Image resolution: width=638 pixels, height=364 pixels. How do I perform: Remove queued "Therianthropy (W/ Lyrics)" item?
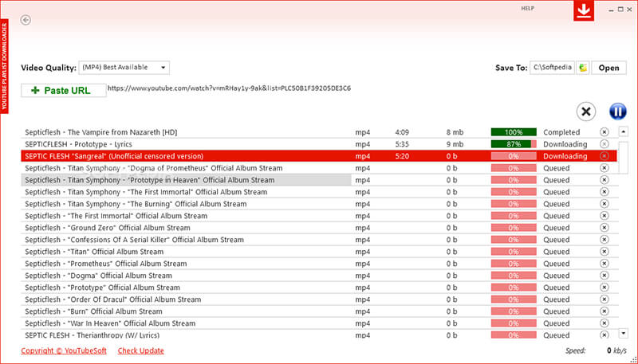605,335
